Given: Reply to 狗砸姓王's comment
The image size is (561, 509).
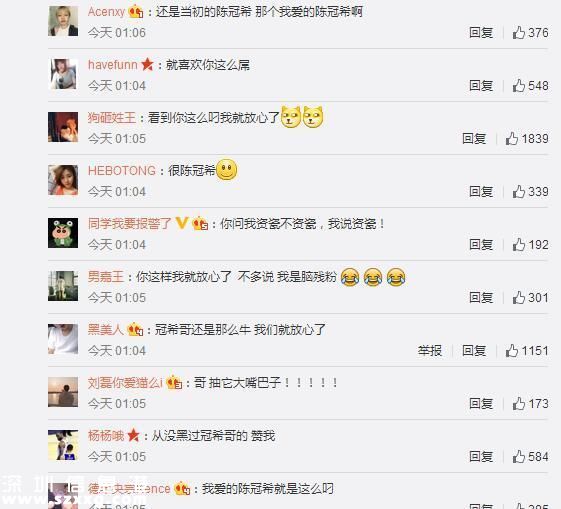Looking at the screenshot, I should [x=474, y=138].
